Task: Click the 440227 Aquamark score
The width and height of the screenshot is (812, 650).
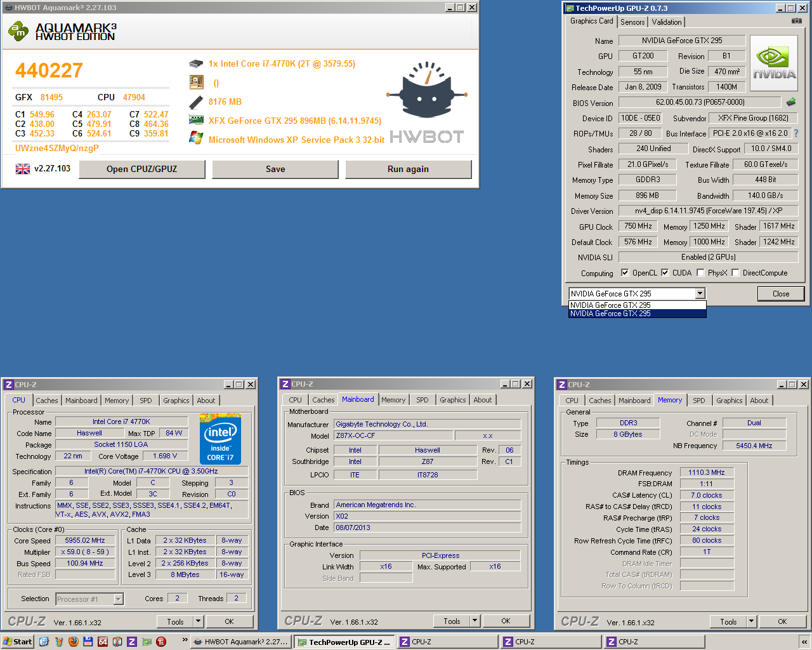Action: (x=49, y=70)
